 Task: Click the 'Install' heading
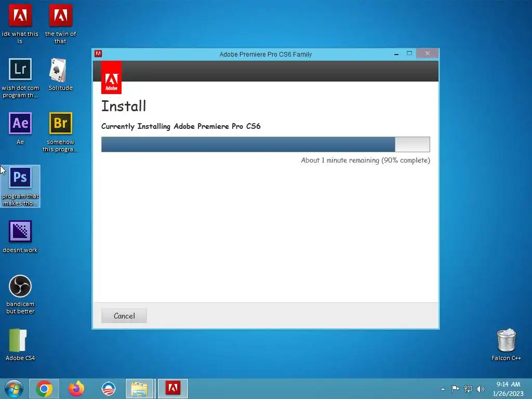coord(124,106)
